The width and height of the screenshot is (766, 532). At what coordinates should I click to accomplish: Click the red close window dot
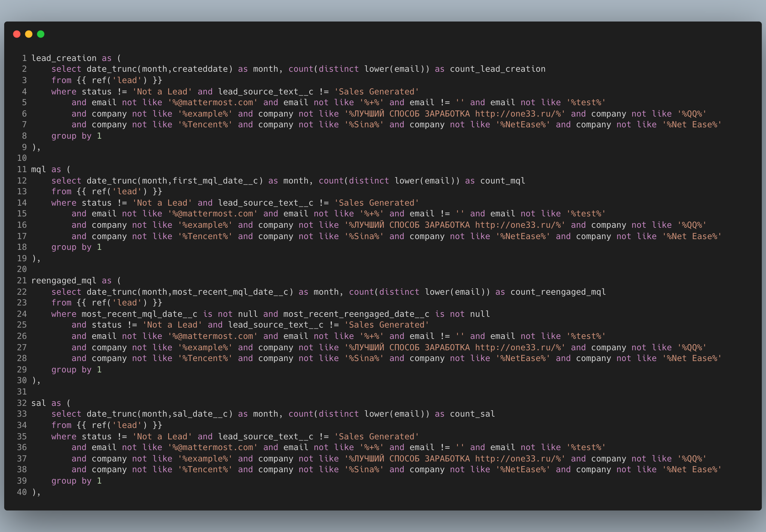coord(17,34)
